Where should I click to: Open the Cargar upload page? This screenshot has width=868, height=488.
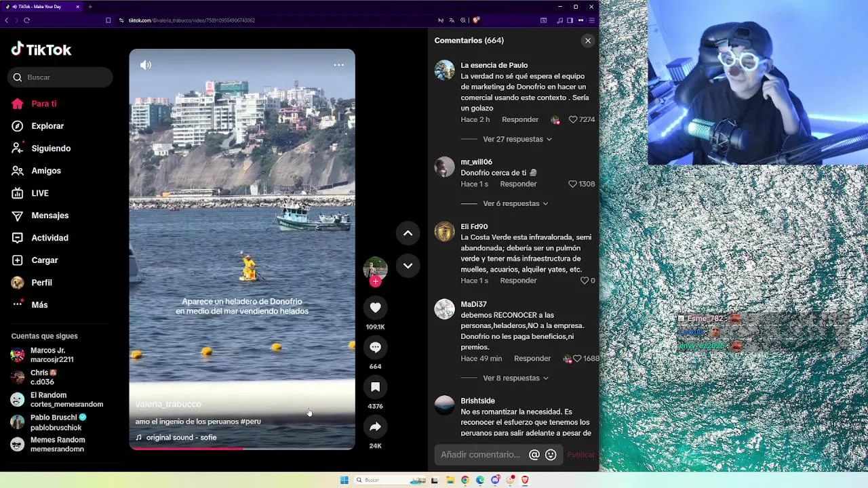[35, 260]
